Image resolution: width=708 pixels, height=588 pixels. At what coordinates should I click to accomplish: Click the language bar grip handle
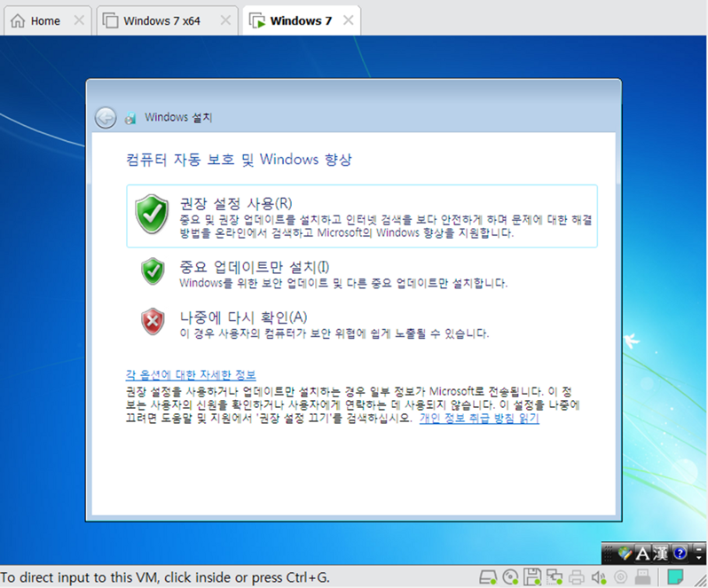point(609,553)
